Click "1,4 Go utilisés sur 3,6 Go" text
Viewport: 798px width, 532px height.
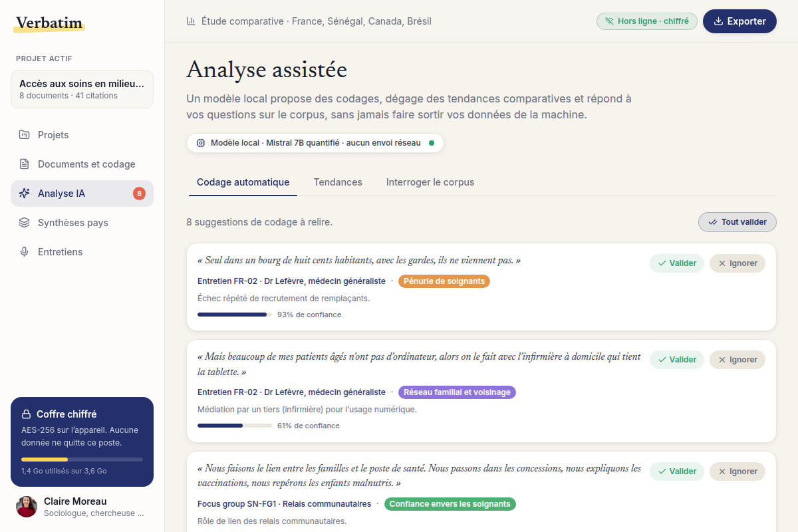pos(64,471)
